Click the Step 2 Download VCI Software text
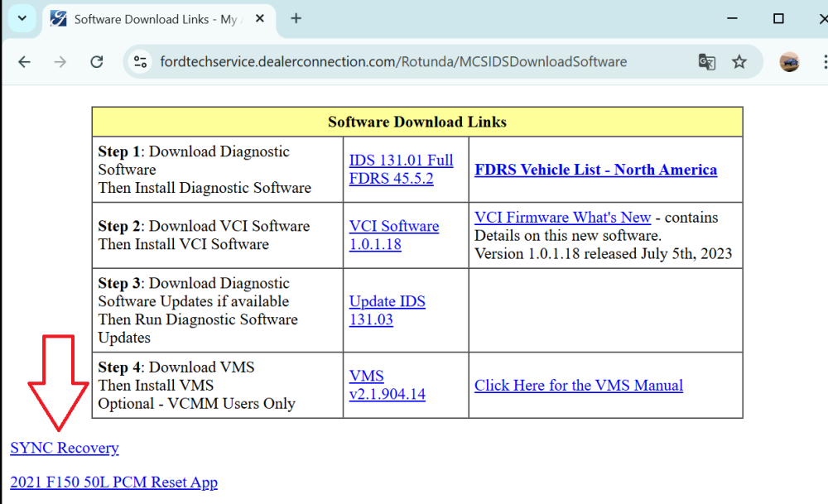The width and height of the screenshot is (828, 504). 204,235
